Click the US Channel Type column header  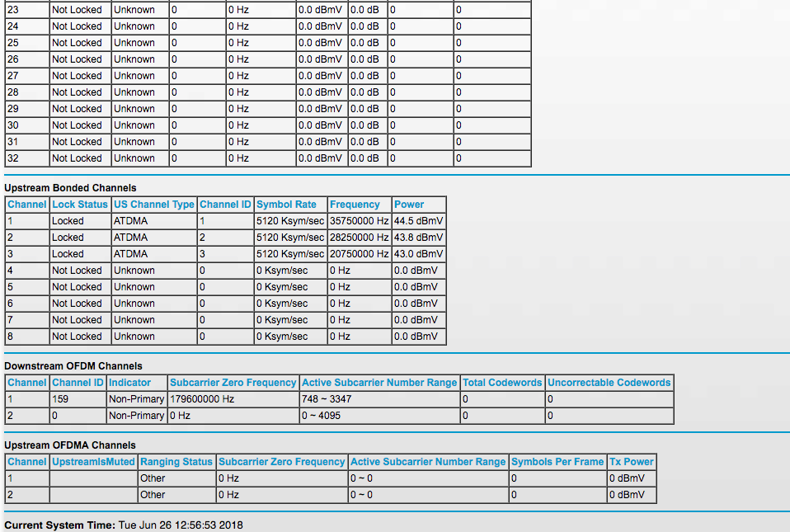[x=154, y=205]
